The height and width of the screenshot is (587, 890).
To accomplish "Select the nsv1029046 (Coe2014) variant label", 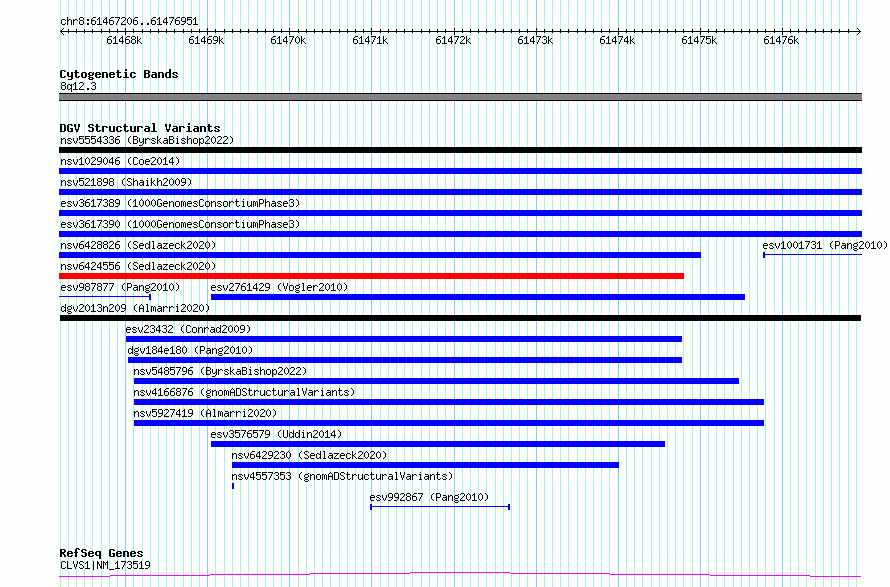I will point(120,161).
